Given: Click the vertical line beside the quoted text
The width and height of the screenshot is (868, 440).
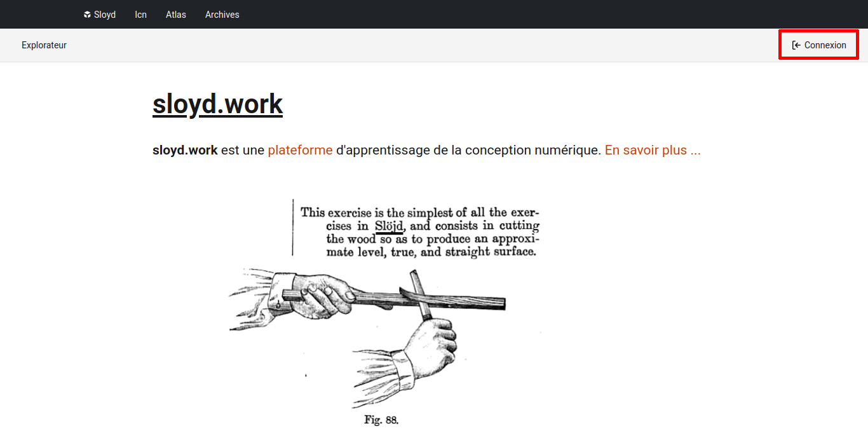Looking at the screenshot, I should (292, 227).
